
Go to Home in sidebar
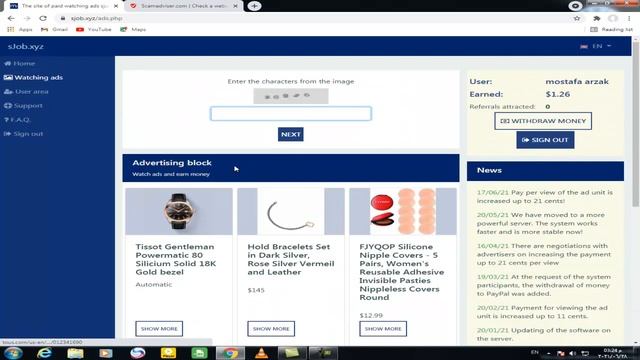coord(20,63)
